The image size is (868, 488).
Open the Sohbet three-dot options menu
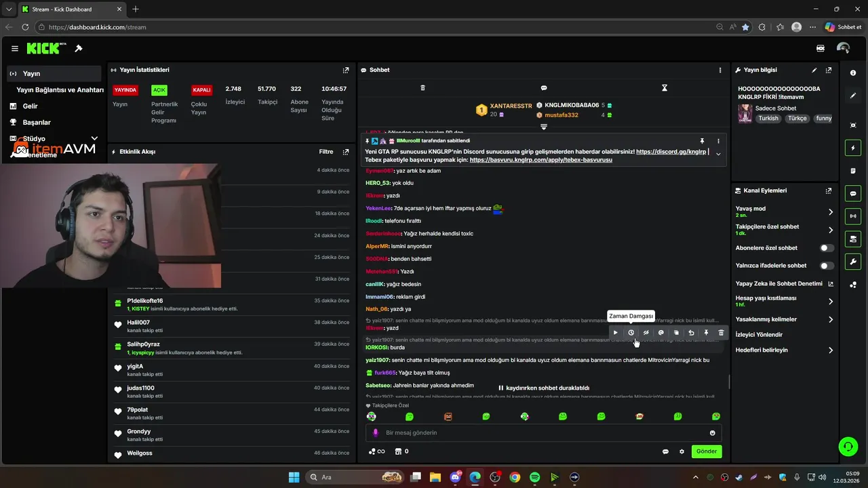(x=720, y=70)
